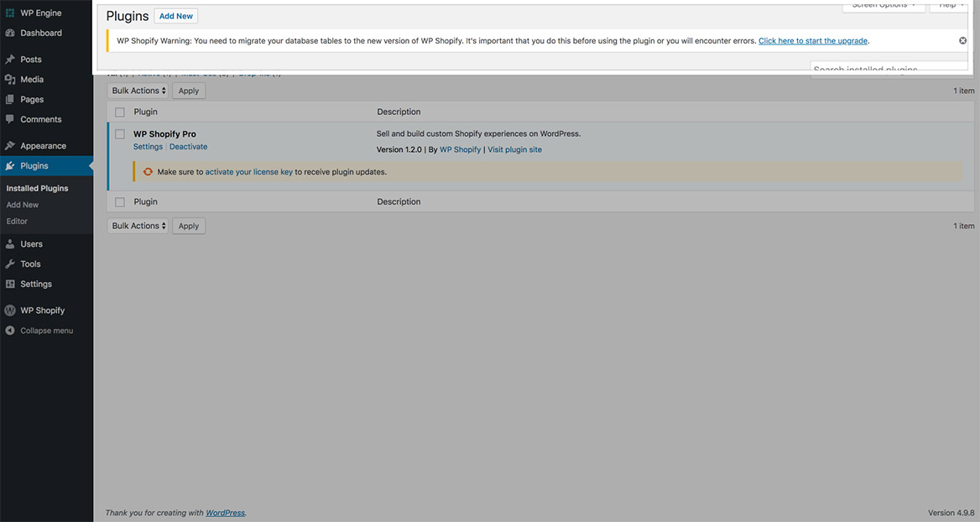Viewport: 980px width, 522px height.
Task: Tick the select-all checkbox in the table footer
Action: [x=120, y=202]
